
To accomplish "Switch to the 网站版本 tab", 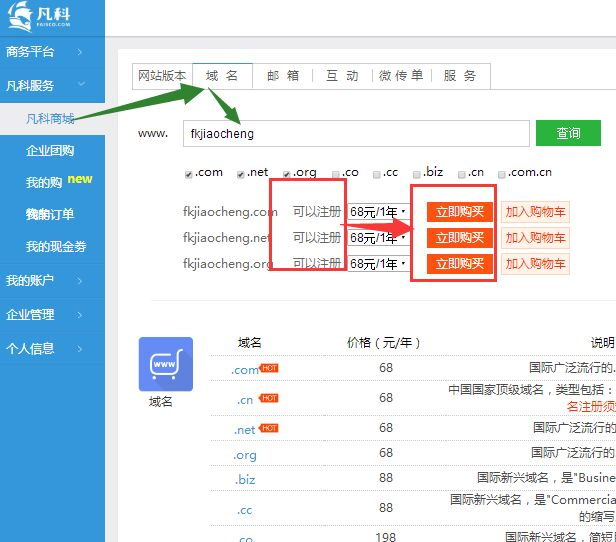I will click(162, 75).
